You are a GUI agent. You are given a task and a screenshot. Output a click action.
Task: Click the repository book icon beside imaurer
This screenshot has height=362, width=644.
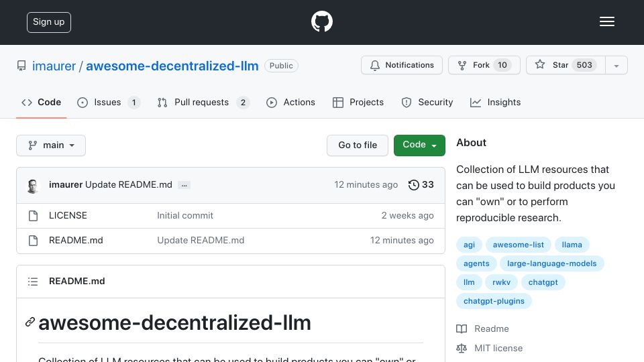click(x=21, y=66)
